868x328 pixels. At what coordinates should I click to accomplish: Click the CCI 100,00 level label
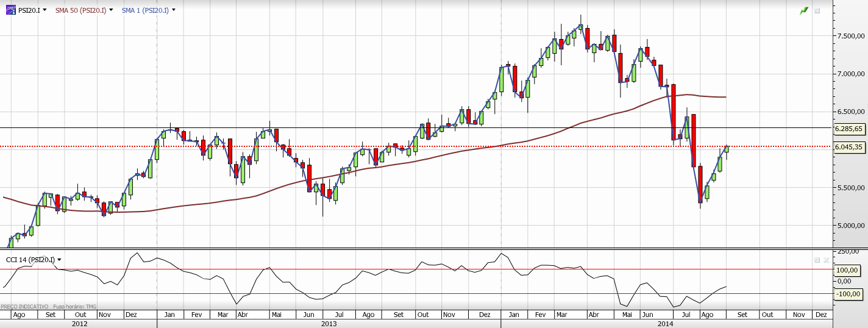pos(847,270)
